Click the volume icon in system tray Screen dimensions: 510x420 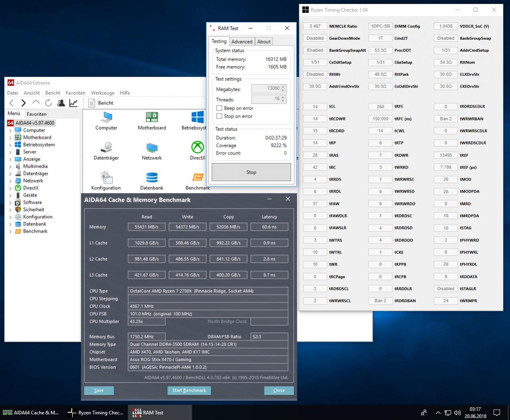click(x=457, y=412)
